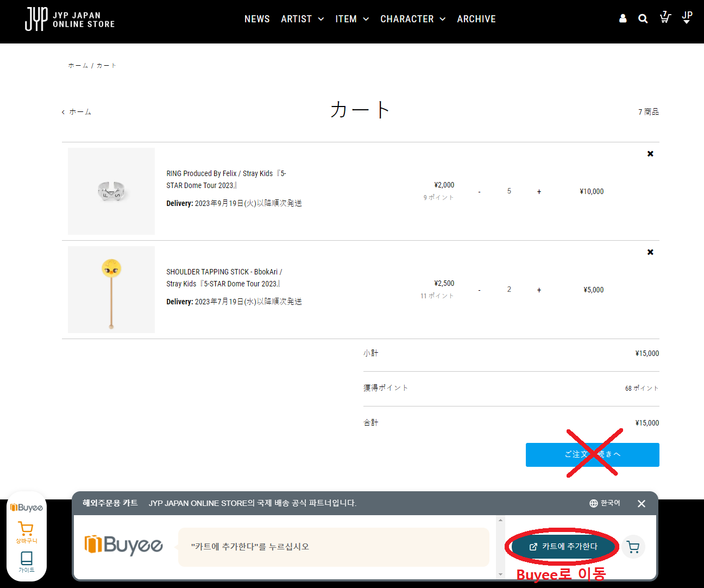The image size is (704, 588).
Task: Click the Buyee logo in the banner
Action: tap(123, 545)
